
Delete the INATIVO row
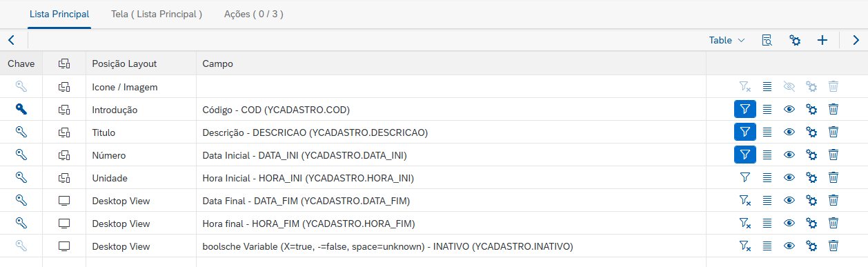coord(834,246)
